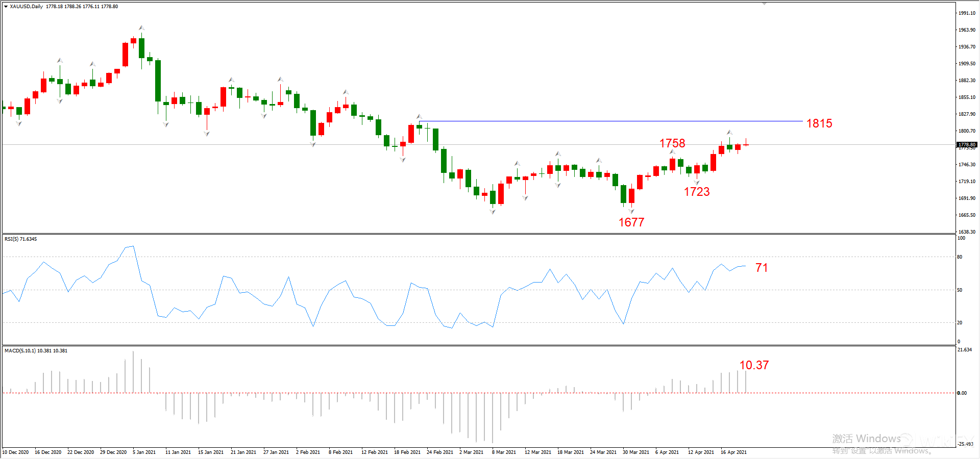This screenshot has width=980, height=459.
Task: Click the 30 Mar 2021 date label
Action: [636, 452]
